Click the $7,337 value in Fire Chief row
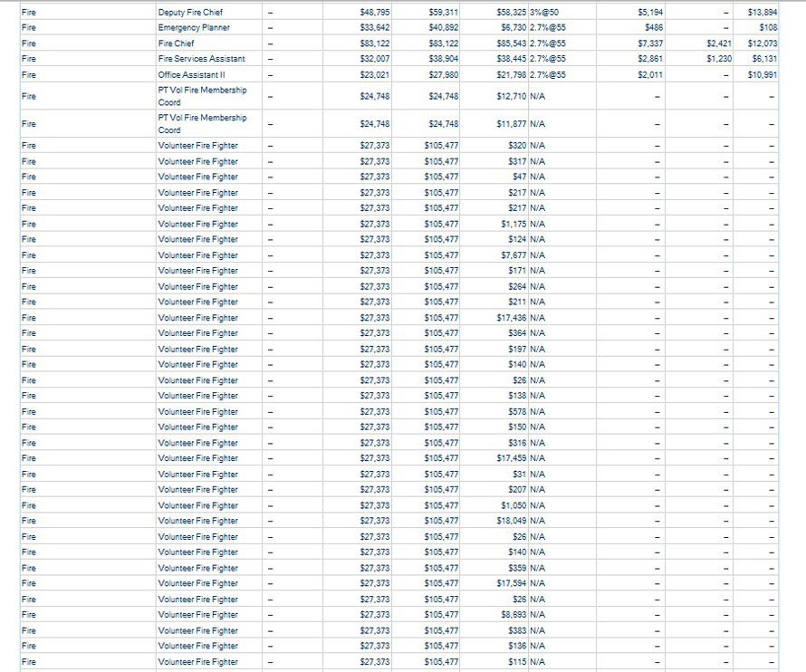The width and height of the screenshot is (806, 672). pyautogui.click(x=650, y=43)
